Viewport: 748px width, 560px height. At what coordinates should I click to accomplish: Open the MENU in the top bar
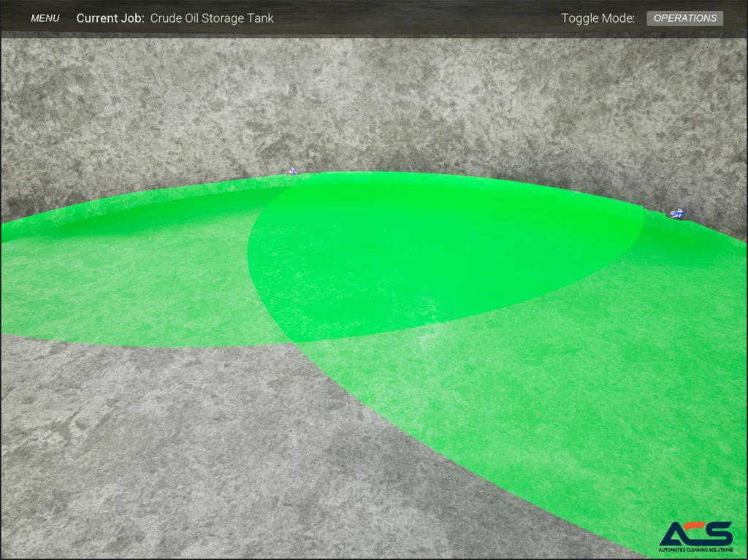[45, 18]
